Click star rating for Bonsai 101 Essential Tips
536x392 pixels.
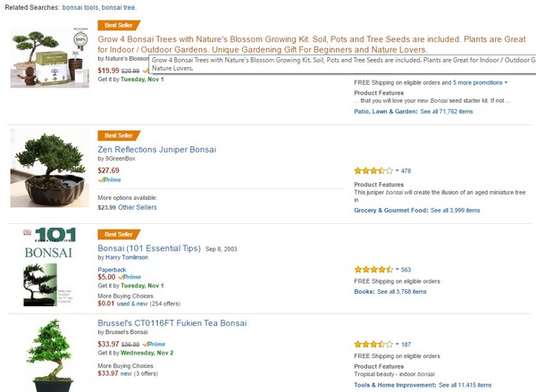click(374, 269)
